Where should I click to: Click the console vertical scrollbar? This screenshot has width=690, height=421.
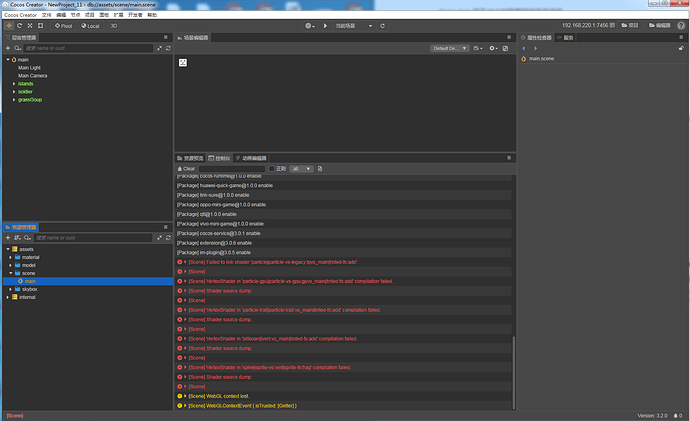(514, 372)
